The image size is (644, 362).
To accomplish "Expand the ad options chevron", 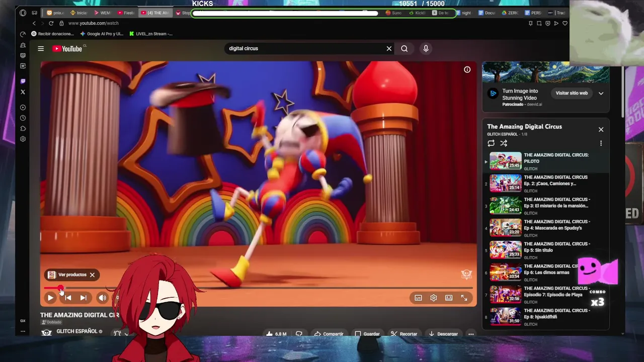I will 601,93.
